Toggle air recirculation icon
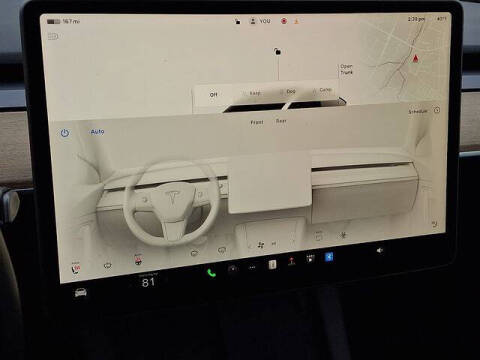 point(318,237)
